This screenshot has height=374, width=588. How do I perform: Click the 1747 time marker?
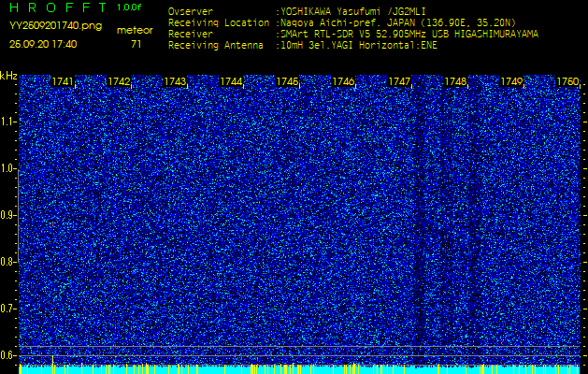click(x=399, y=81)
